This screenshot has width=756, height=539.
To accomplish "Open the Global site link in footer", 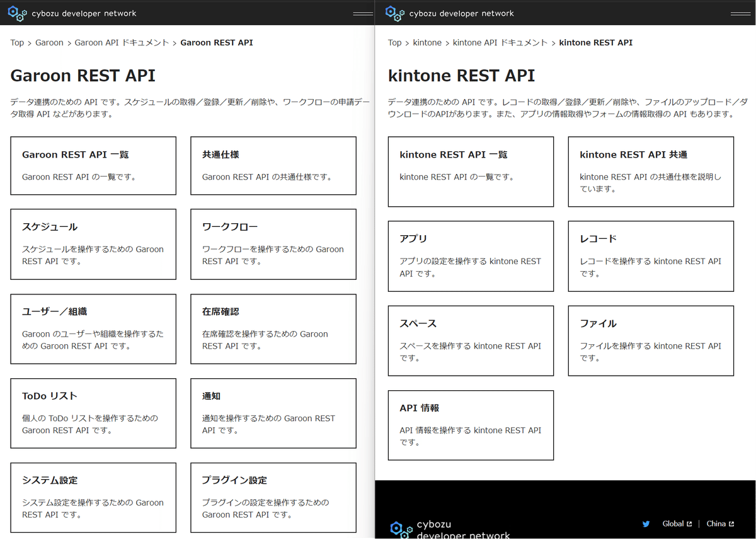I will click(677, 524).
